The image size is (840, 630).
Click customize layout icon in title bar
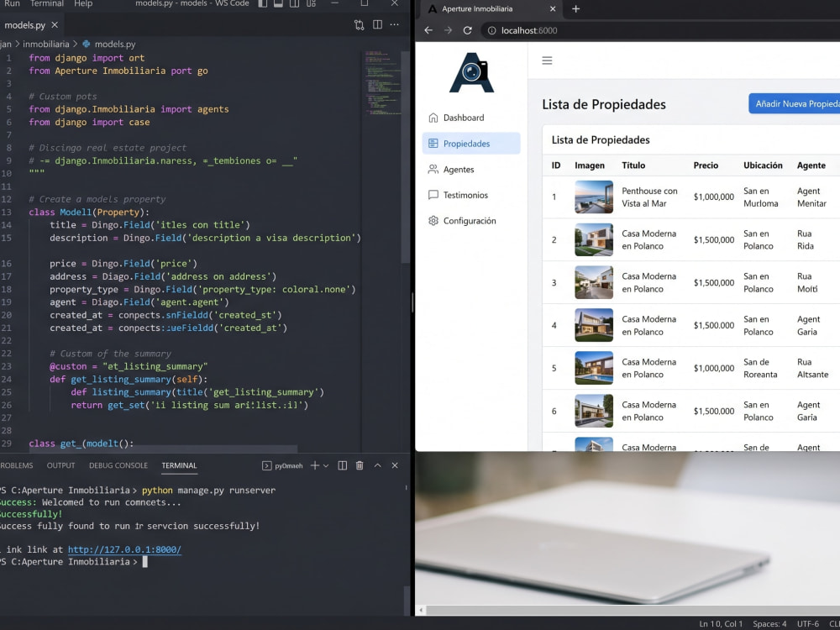coord(311,3)
